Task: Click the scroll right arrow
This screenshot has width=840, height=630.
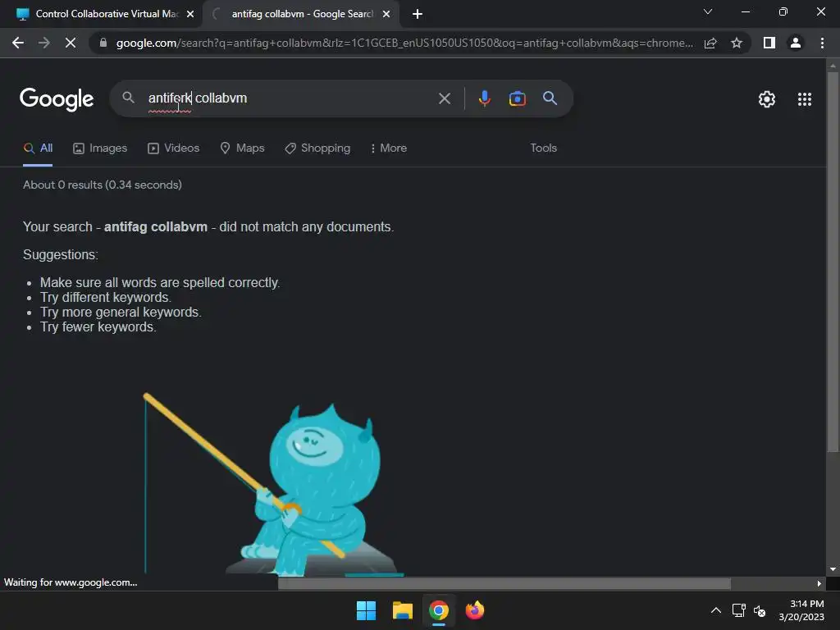Action: pos(819,583)
